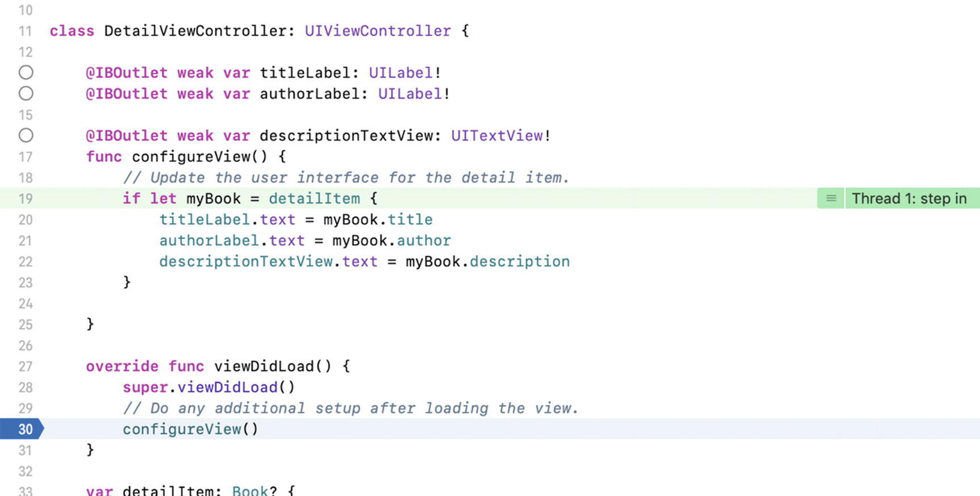This screenshot has height=496, width=980.
Task: Click the descriptionTextView outlet connection circle
Action: (26, 136)
